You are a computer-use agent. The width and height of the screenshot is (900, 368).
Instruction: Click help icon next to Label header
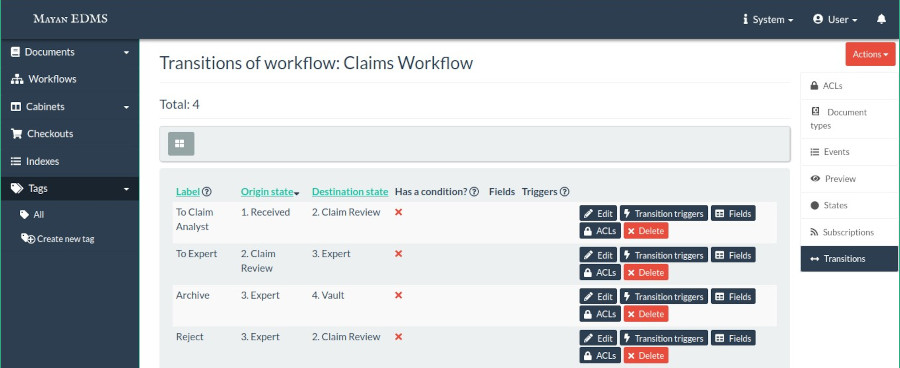coord(207,192)
